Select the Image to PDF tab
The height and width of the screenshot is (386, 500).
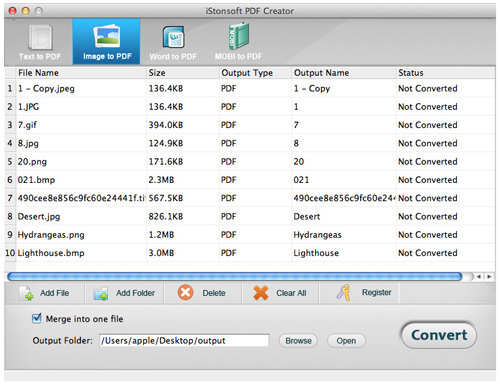[107, 42]
